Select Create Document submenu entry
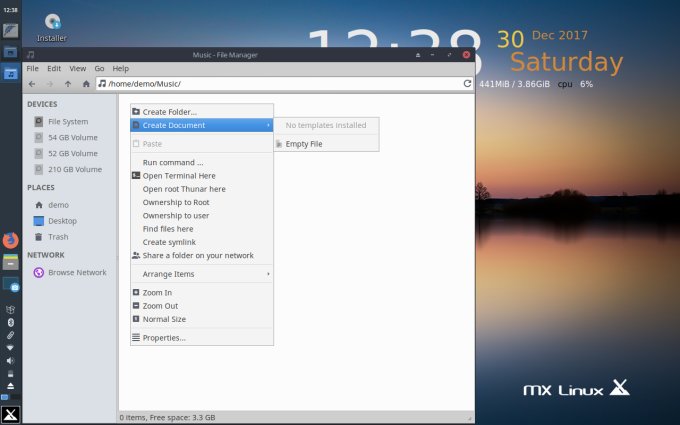680x425 pixels. click(202, 125)
